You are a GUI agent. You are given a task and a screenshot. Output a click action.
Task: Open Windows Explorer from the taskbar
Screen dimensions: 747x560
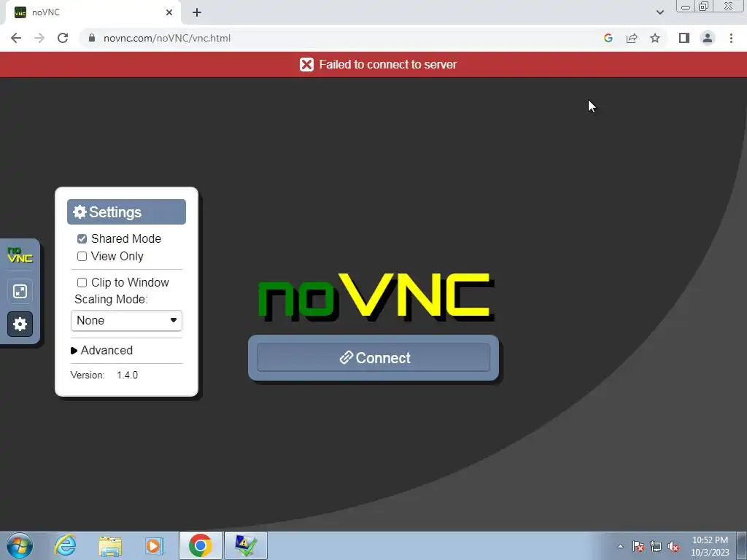(x=110, y=545)
